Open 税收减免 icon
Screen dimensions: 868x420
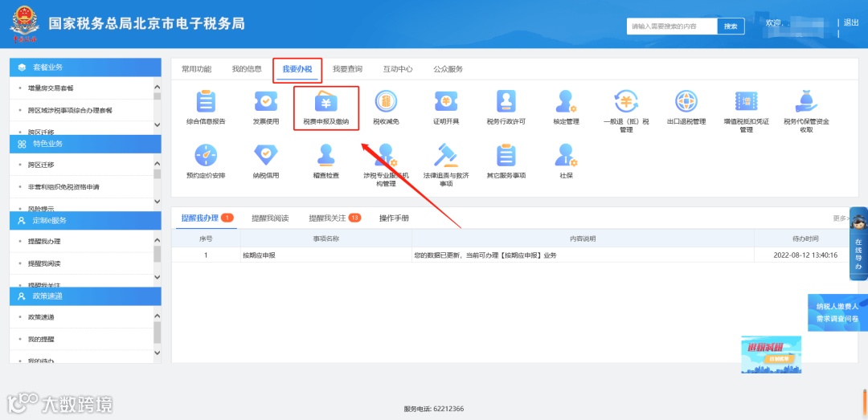[386, 101]
